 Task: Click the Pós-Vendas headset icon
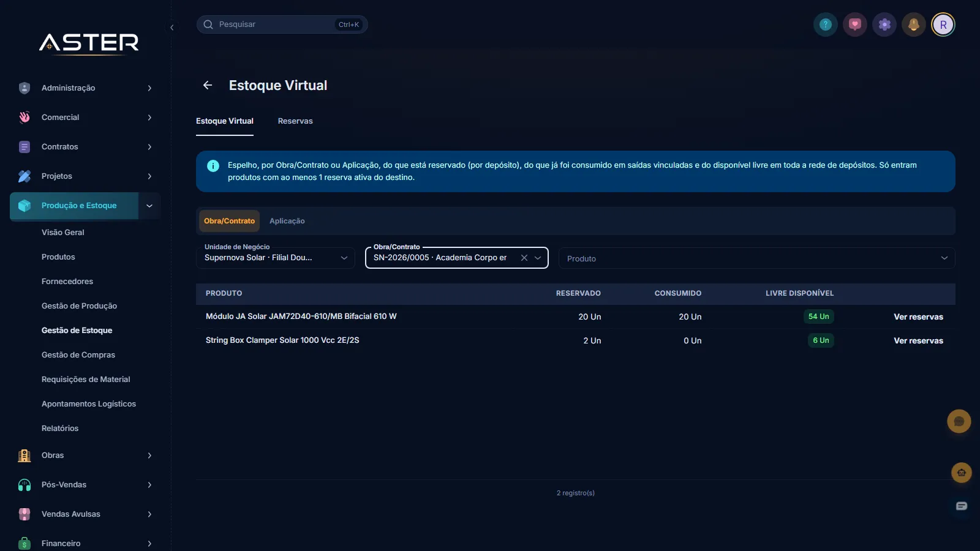pyautogui.click(x=24, y=485)
